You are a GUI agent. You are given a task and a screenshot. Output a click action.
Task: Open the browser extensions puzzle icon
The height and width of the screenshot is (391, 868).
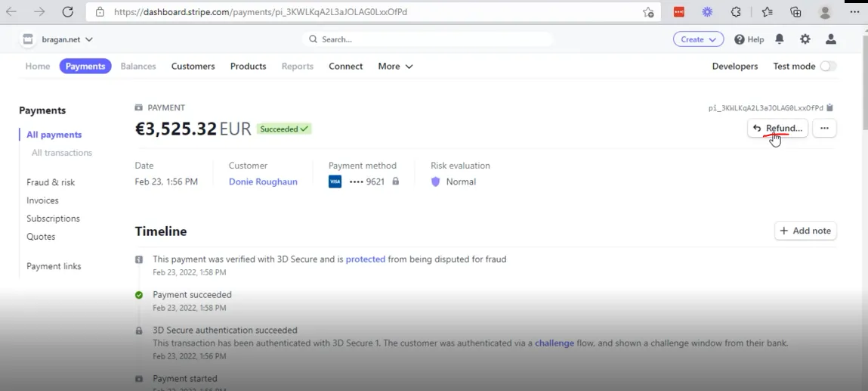point(736,11)
